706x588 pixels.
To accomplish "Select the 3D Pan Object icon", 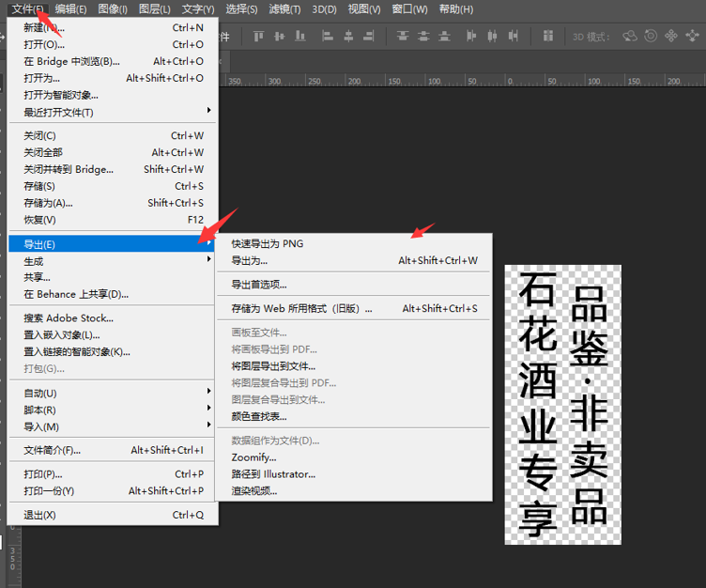I will pyautogui.click(x=671, y=36).
